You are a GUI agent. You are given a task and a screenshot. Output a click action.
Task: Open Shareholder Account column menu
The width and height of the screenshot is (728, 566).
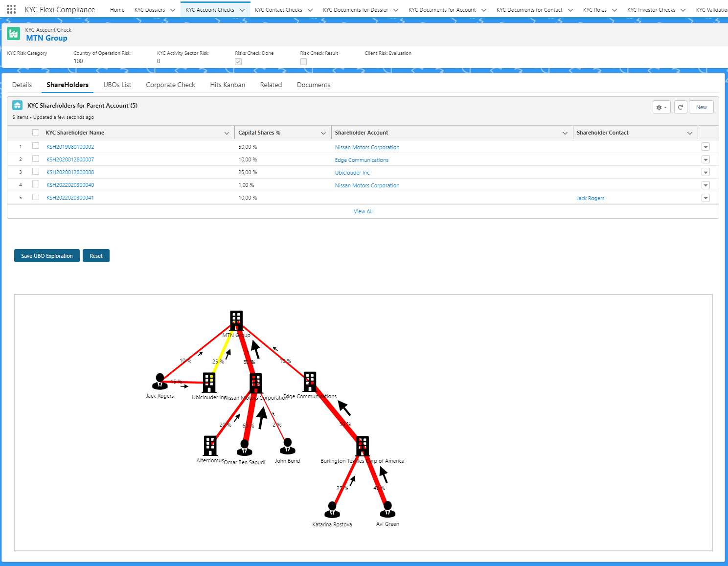click(565, 133)
